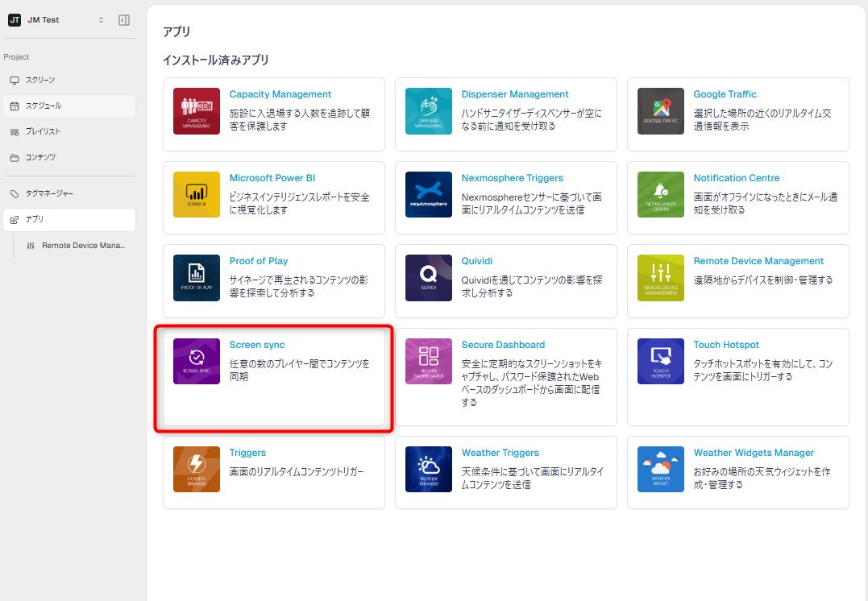
Task: Click the スクリーン monitor icon
Action: coord(15,81)
